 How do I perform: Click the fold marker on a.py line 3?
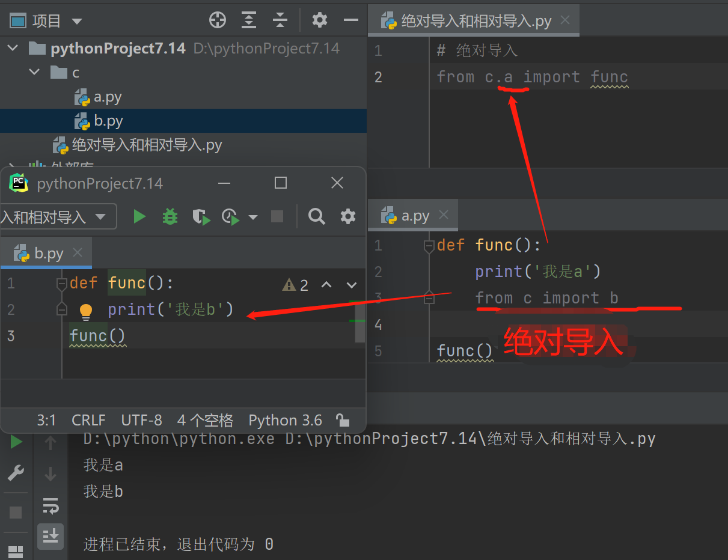click(x=429, y=297)
